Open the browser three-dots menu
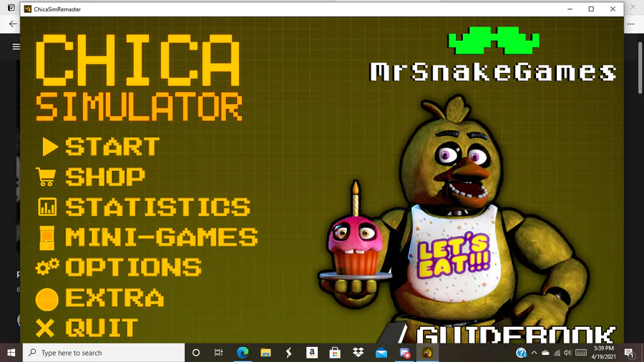The image size is (644, 362). pos(631,24)
